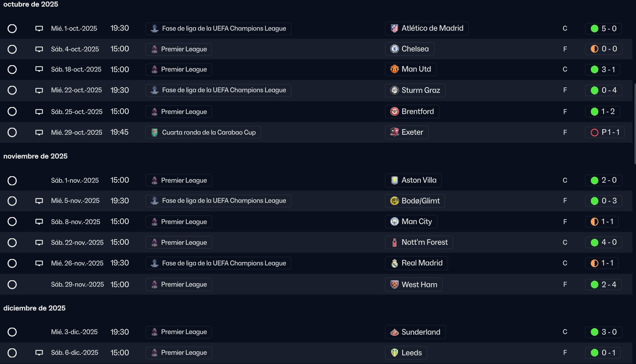This screenshot has width=636, height=364.
Task: Click the Bodø/Glimt club badge
Action: tap(395, 201)
